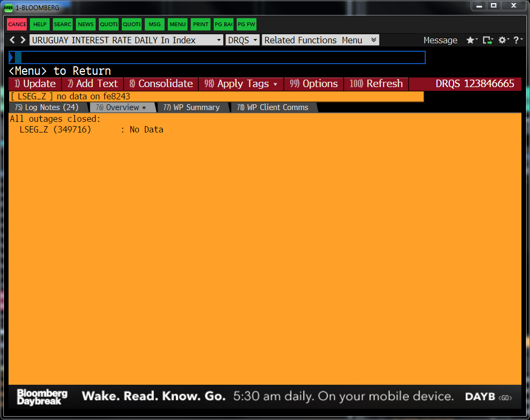Open the Bloomberg Daybreak banner ad
The width and height of the screenshot is (530, 420).
[x=264, y=396]
